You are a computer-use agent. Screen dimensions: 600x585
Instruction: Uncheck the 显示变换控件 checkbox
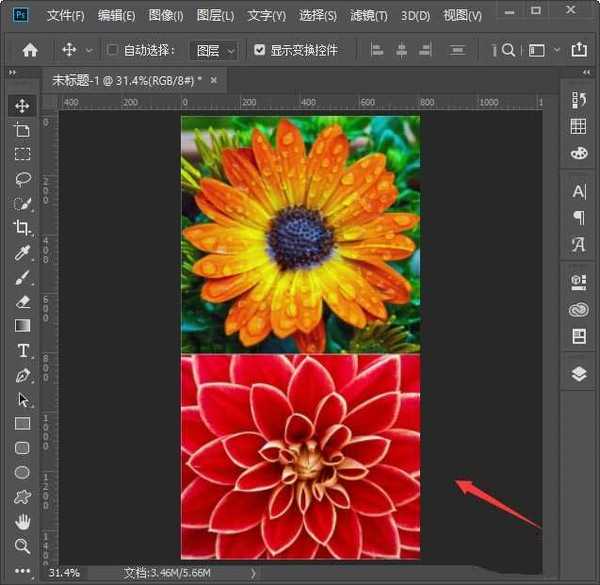click(x=260, y=50)
